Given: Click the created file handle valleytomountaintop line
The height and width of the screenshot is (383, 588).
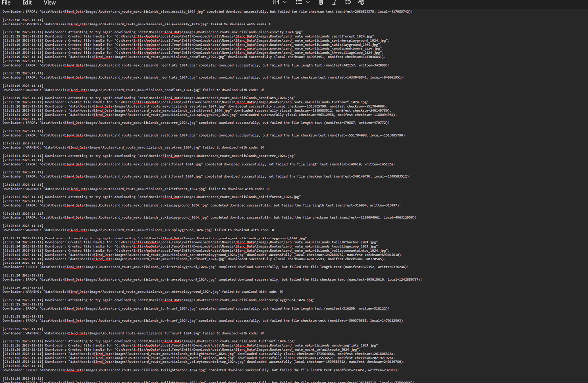Looking at the screenshot, I should pos(195,250).
